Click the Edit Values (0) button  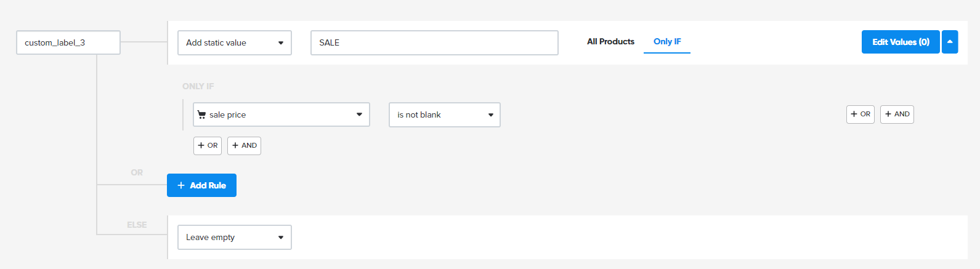[901, 42]
